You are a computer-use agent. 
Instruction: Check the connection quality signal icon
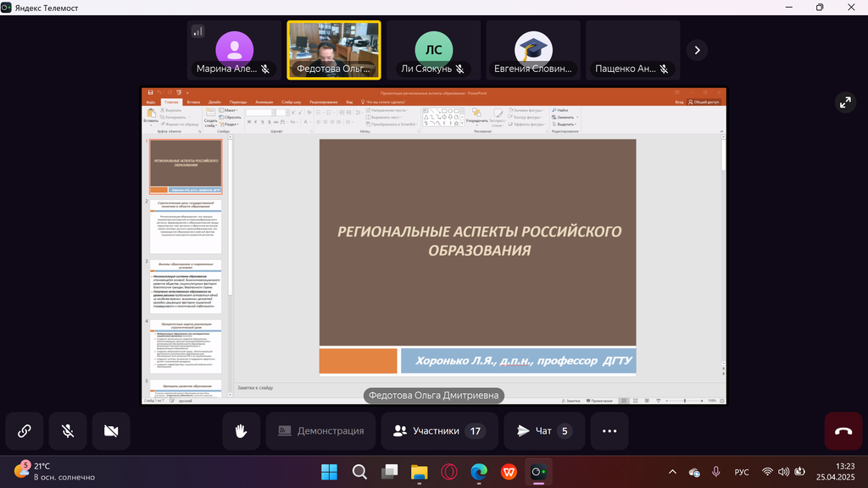click(198, 31)
